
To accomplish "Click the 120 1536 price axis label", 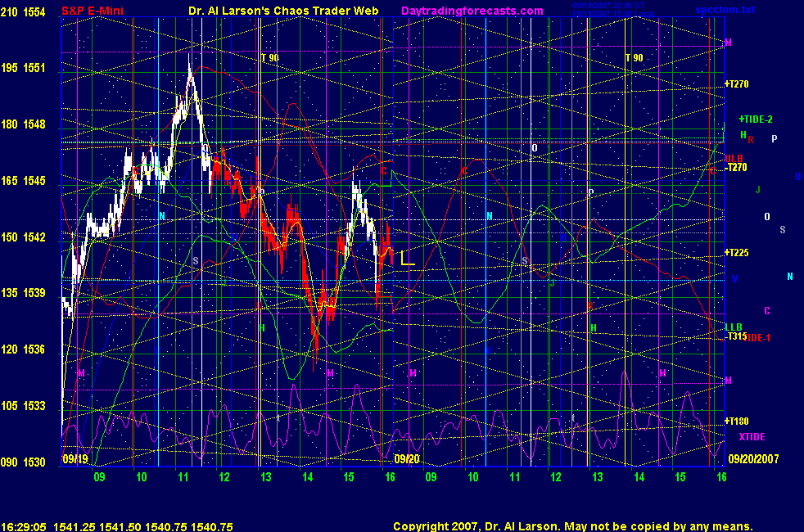I will point(23,349).
